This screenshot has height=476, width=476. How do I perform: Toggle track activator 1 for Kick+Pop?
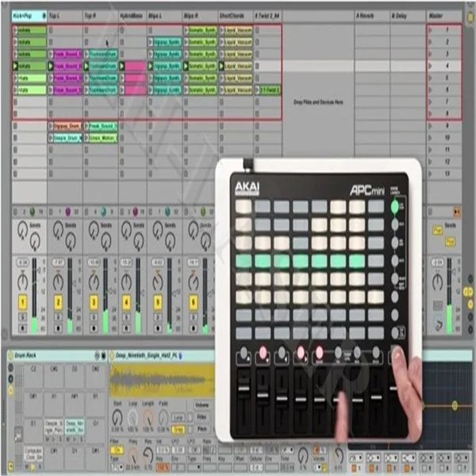[x=22, y=301]
